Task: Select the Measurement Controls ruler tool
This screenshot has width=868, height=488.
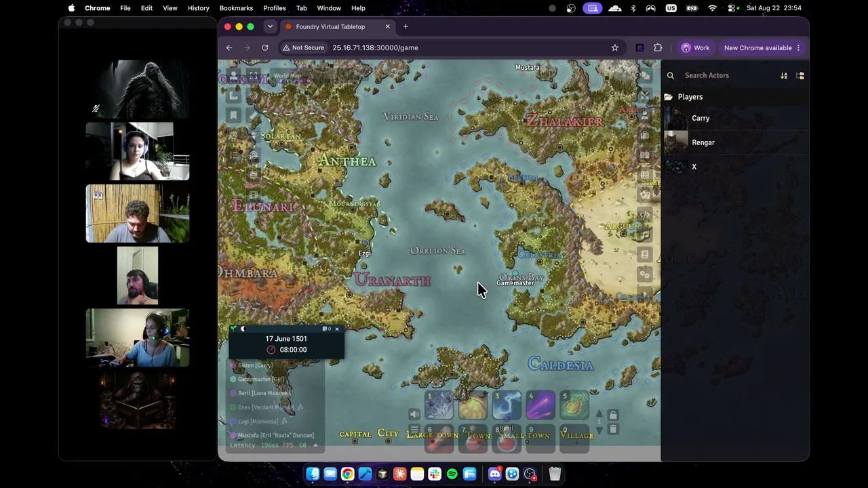Action: [x=234, y=96]
